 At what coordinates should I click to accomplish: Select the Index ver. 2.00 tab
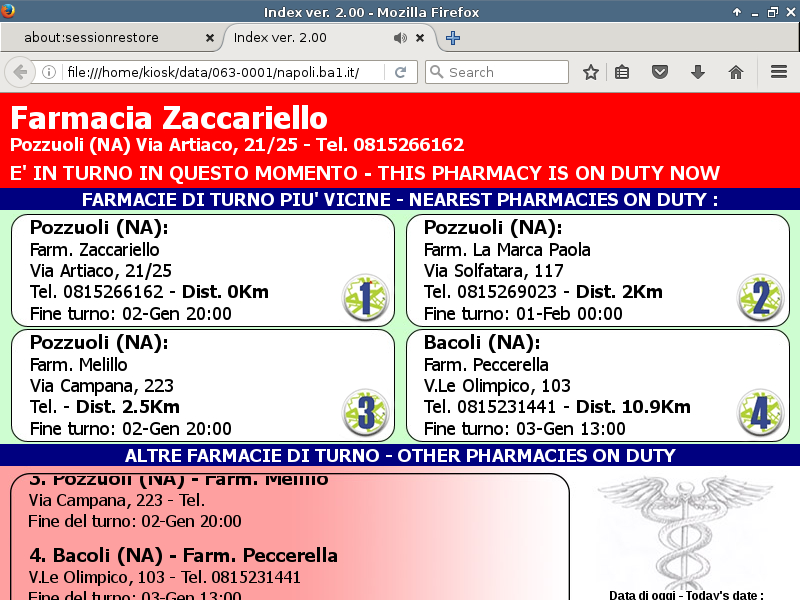[x=300, y=38]
